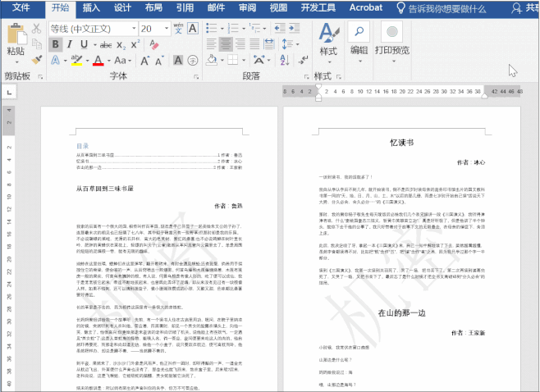Image resolution: width=540 pixels, height=392 pixels.
Task: Click the Sort A-Z icon
Action: pos(285,60)
